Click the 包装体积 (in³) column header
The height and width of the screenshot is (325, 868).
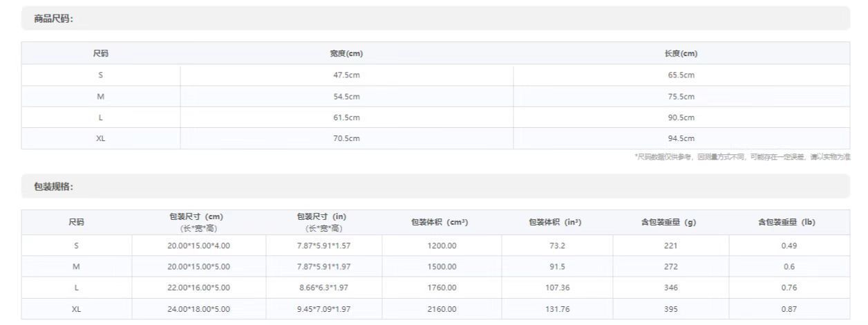pyautogui.click(x=554, y=222)
